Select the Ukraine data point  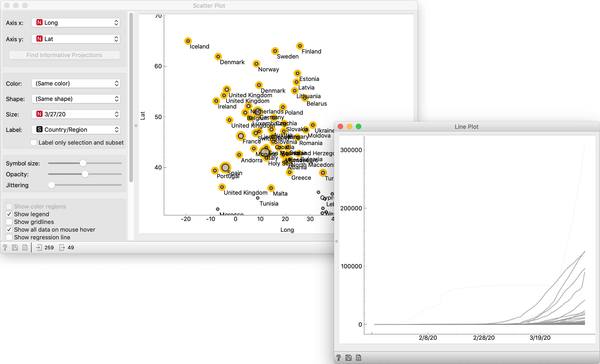(313, 125)
